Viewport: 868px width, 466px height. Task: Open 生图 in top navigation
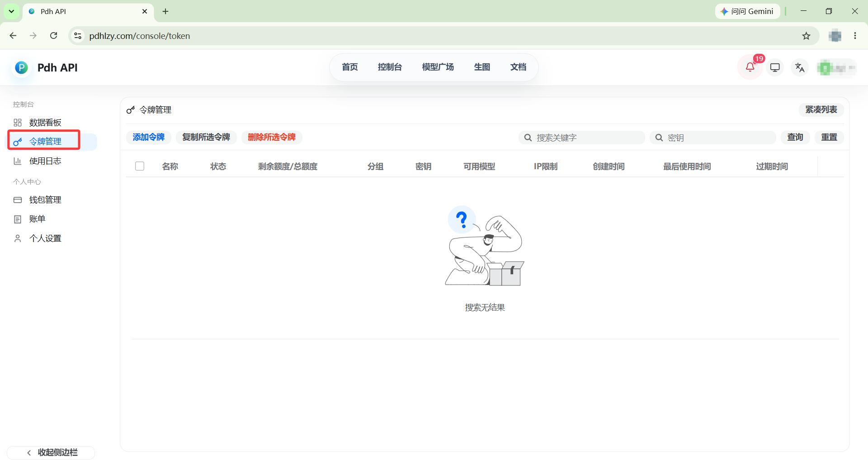pos(482,67)
